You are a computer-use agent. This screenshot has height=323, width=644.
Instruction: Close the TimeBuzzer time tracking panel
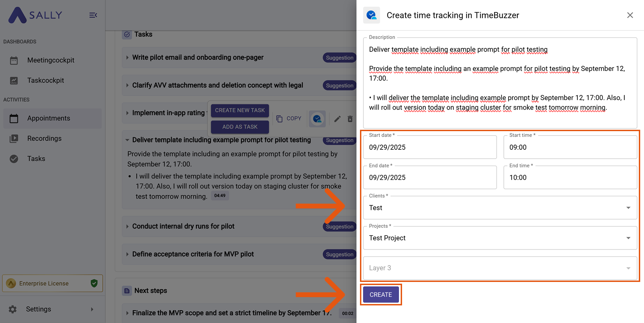[630, 15]
